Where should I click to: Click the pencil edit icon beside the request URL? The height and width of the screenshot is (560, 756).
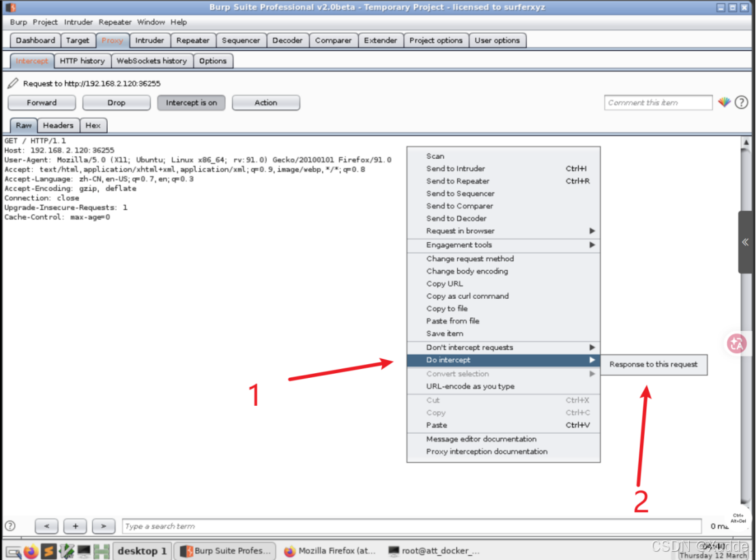pos(13,83)
